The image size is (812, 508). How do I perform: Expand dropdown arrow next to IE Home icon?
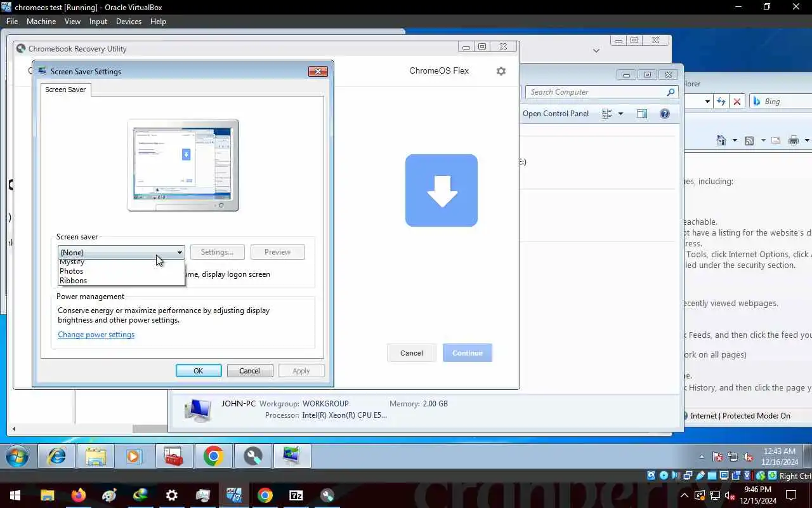coord(735,140)
